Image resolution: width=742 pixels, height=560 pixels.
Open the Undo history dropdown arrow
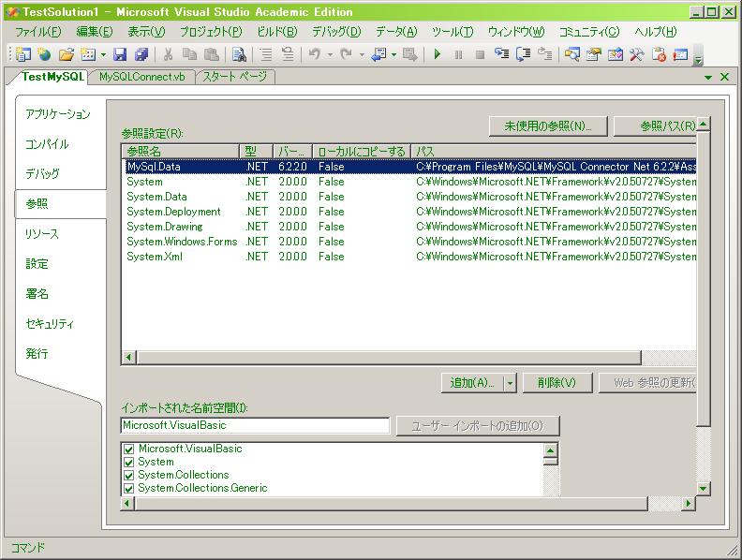click(330, 55)
